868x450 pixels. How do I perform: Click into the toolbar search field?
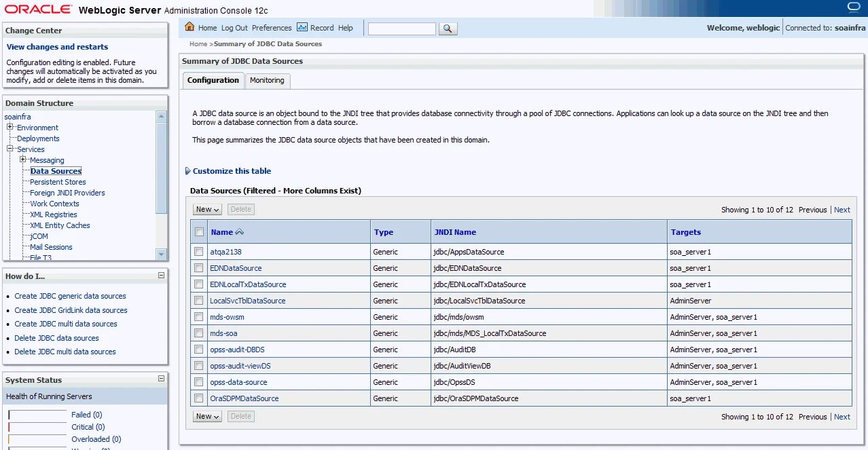(x=402, y=29)
